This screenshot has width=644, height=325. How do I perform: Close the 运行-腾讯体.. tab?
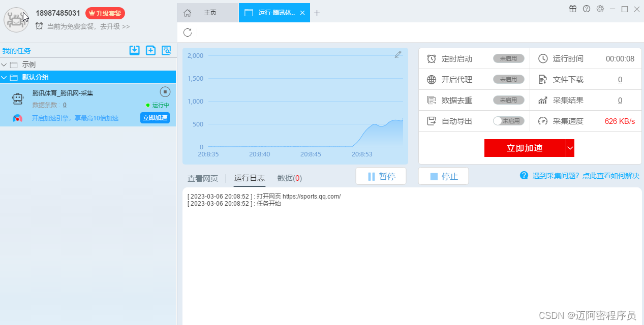302,13
